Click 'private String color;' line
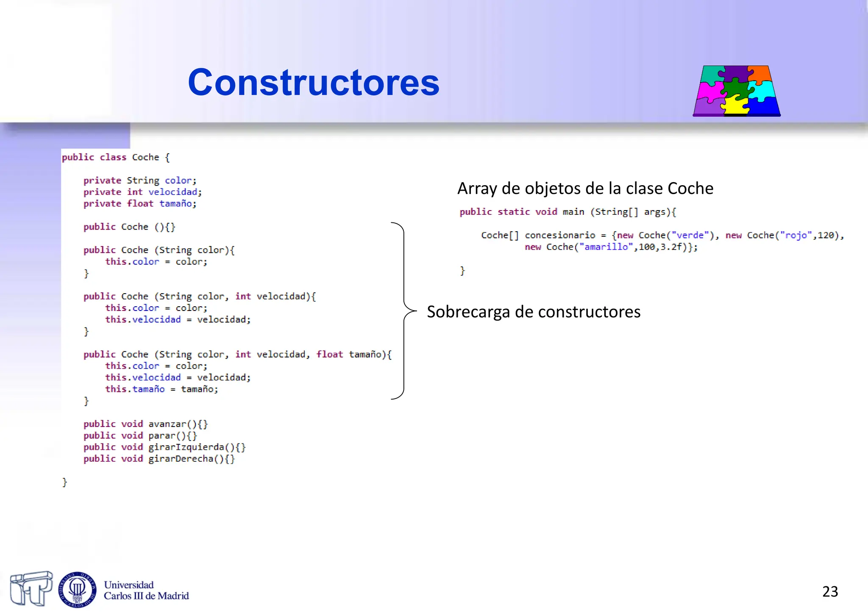The height and width of the screenshot is (613, 868). pos(140,180)
